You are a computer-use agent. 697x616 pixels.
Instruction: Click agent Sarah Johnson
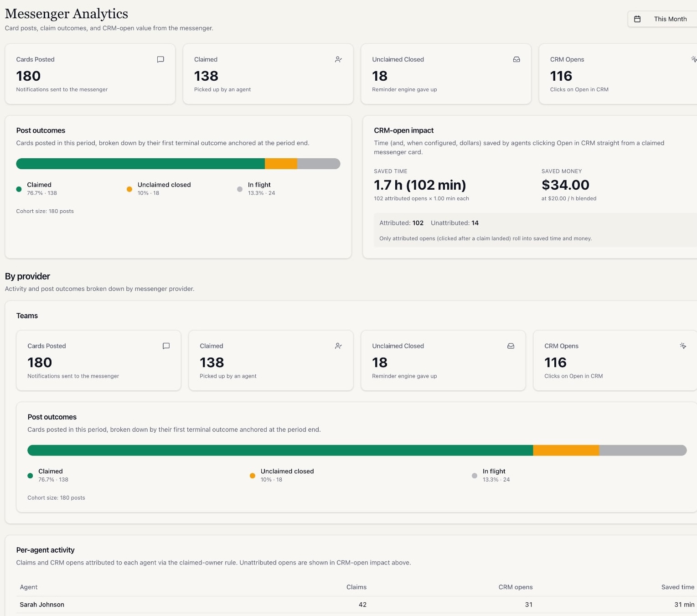(41, 604)
